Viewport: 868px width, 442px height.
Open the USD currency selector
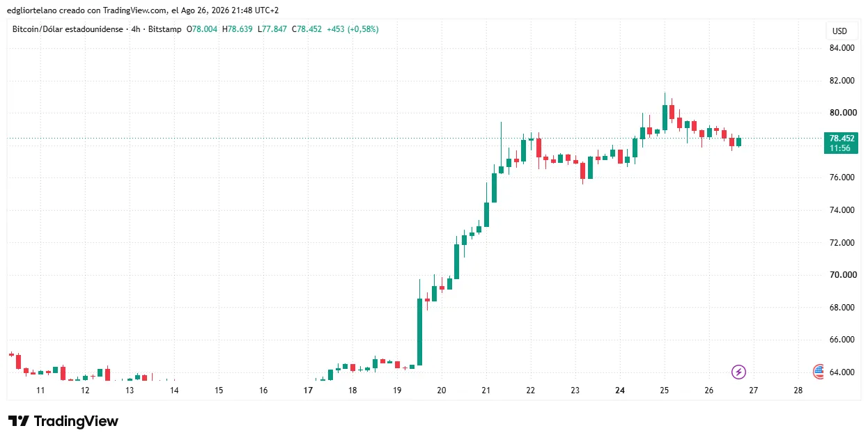[x=839, y=31]
